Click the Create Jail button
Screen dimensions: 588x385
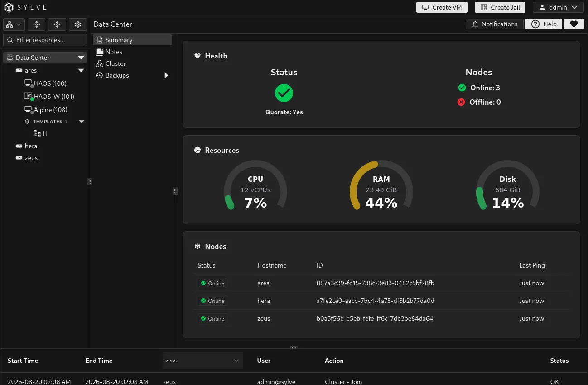[x=500, y=7]
